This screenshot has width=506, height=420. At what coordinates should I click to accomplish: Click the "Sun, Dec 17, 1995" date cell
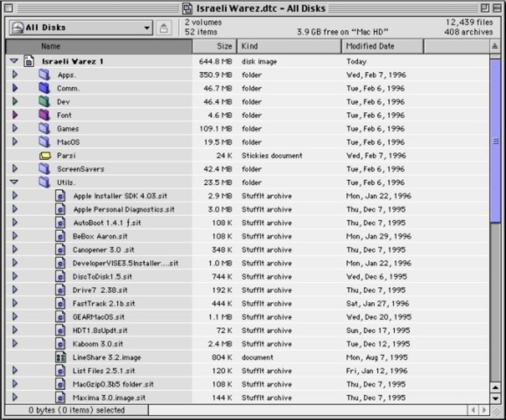[x=378, y=330]
